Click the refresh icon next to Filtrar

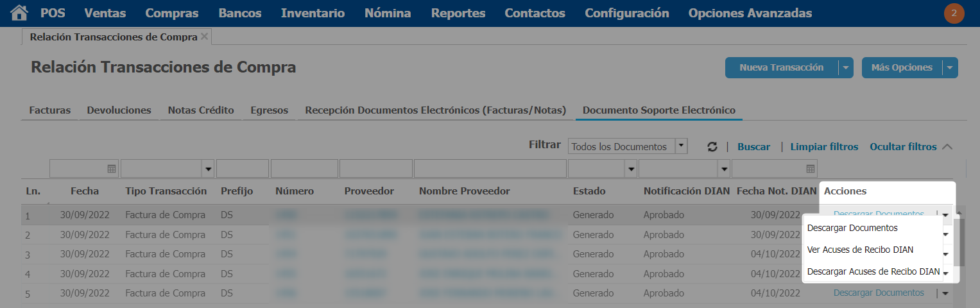tap(712, 147)
